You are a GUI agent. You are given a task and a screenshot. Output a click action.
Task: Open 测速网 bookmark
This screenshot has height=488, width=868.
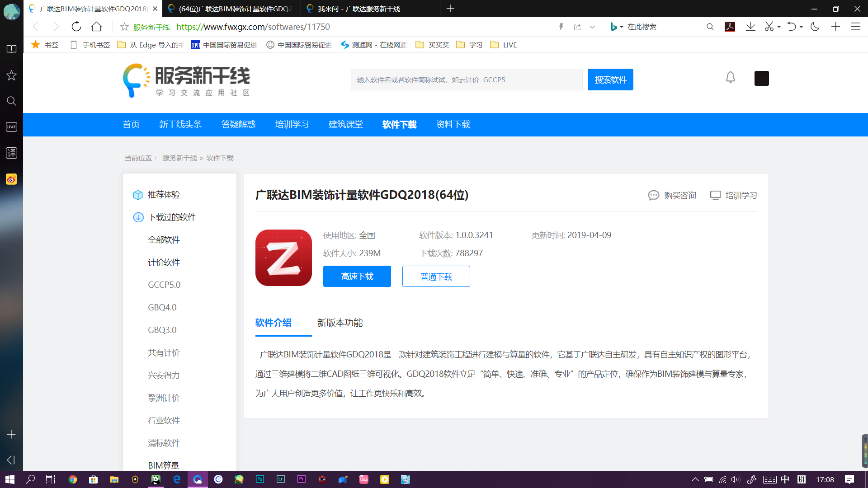pos(373,45)
